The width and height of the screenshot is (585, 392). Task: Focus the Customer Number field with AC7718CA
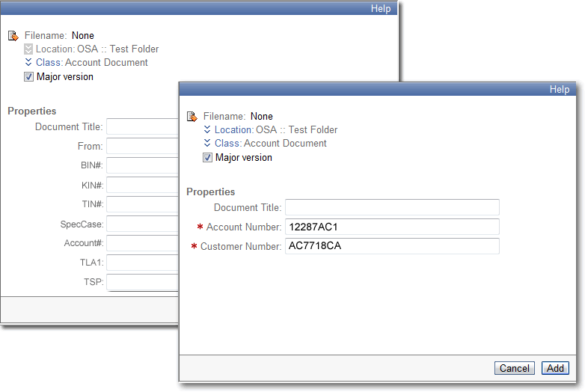click(392, 246)
